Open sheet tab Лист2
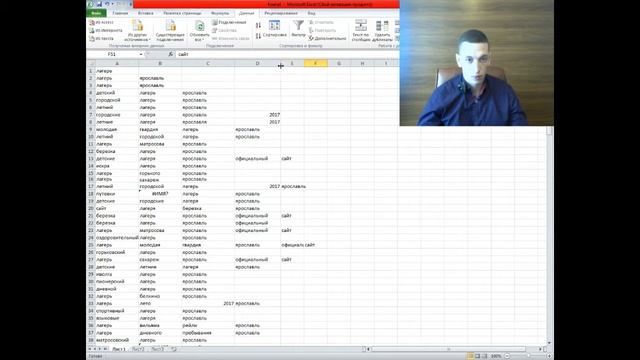 pyautogui.click(x=138, y=349)
